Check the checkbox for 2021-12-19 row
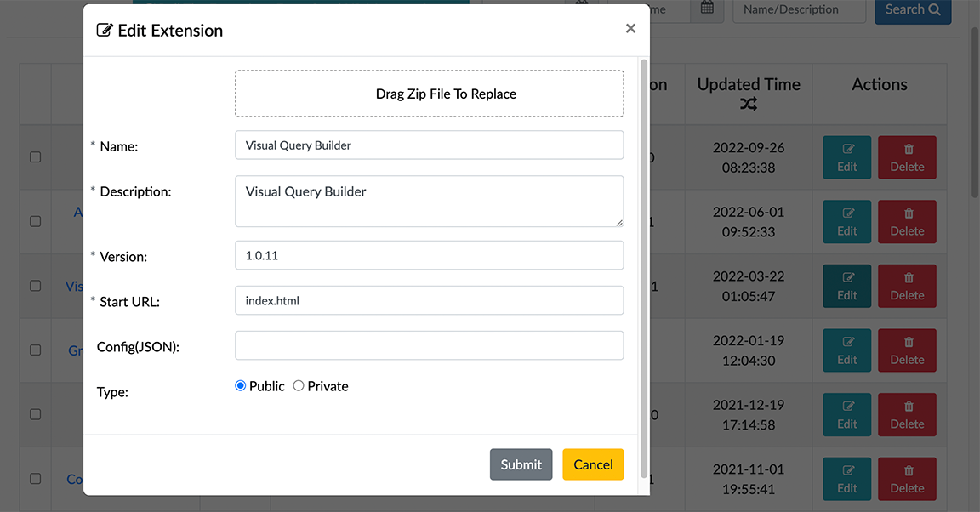Screen dimensions: 980x512 coord(35,414)
